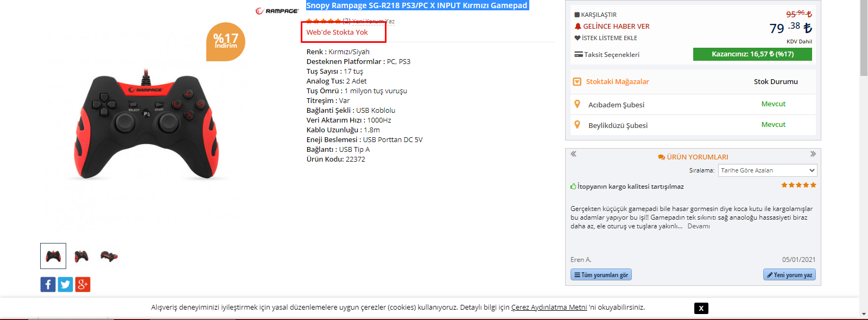868x320 pixels.
Task: Click the bell icon for stock alert
Action: [x=578, y=26]
